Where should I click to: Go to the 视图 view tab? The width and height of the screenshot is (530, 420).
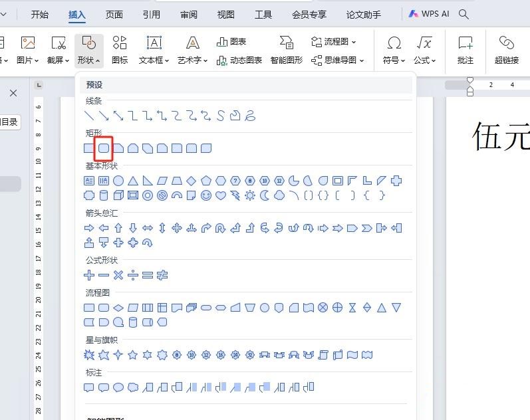[x=226, y=15]
